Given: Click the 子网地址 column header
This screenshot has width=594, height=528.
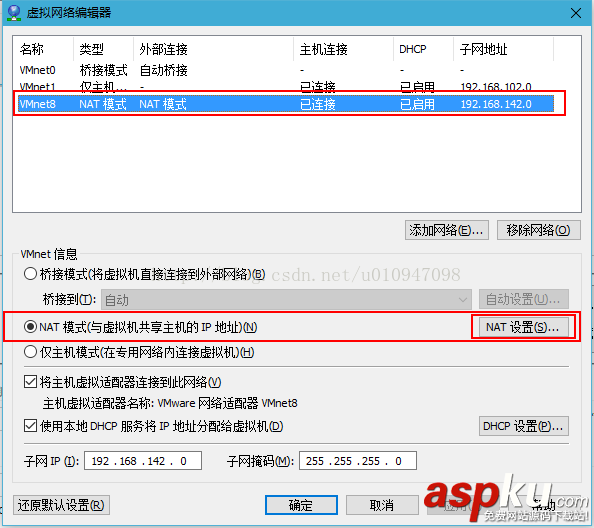Looking at the screenshot, I should coord(503,49).
